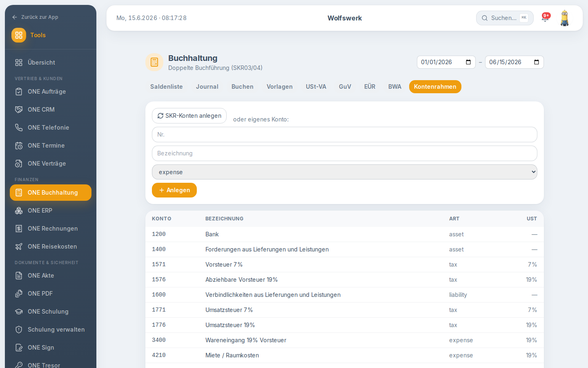The height and width of the screenshot is (368, 588).
Task: Click ONE Telefonie sidebar label
Action: (x=49, y=128)
